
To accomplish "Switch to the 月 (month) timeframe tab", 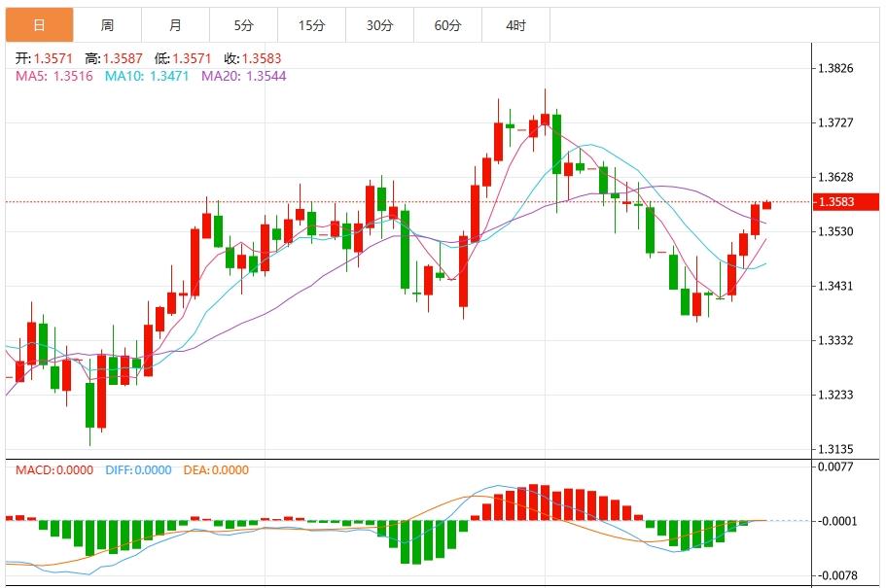I will (x=176, y=21).
